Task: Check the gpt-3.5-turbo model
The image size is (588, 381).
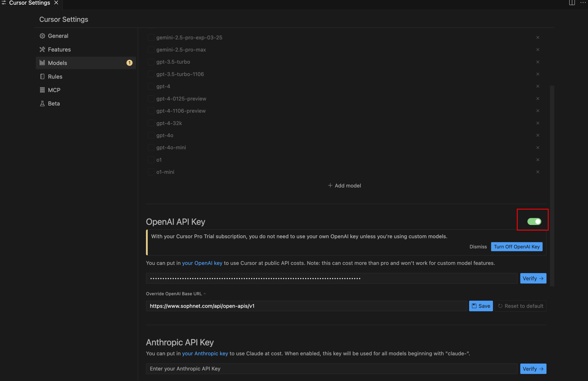Action: point(151,62)
